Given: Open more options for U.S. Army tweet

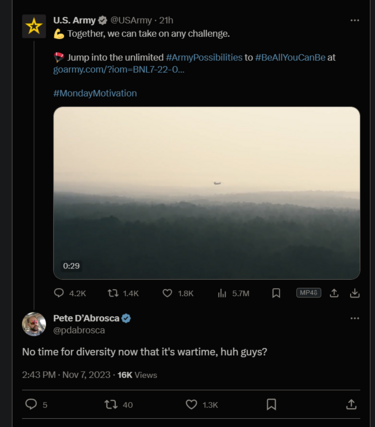Looking at the screenshot, I should click(355, 20).
